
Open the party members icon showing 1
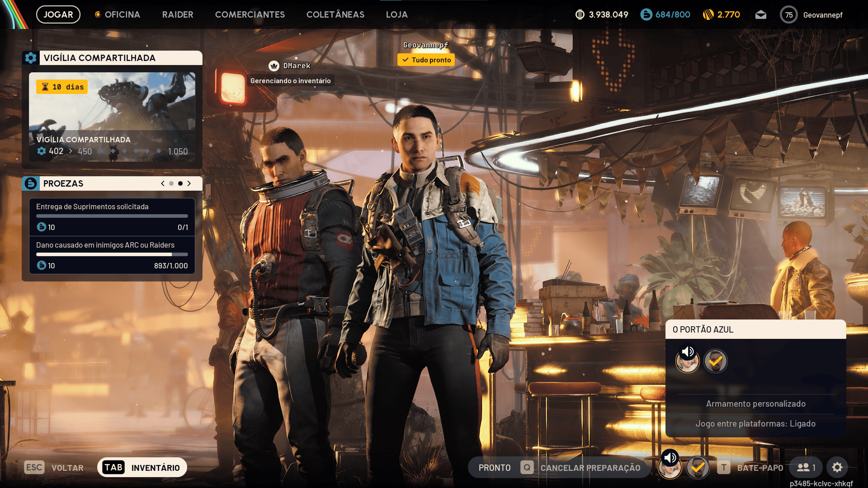click(806, 468)
